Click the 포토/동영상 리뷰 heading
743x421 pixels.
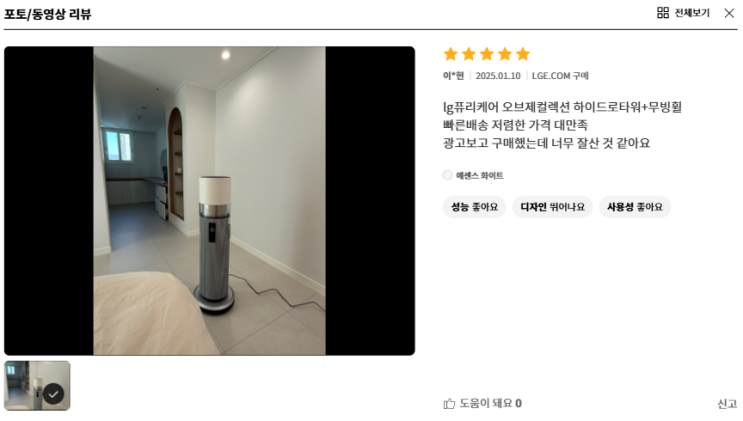pyautogui.click(x=47, y=14)
